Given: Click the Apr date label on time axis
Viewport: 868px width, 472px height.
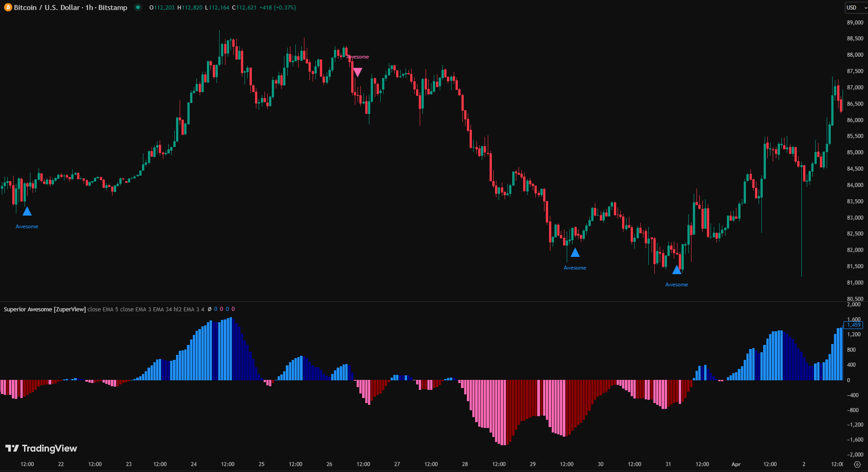Looking at the screenshot, I should coord(736,464).
